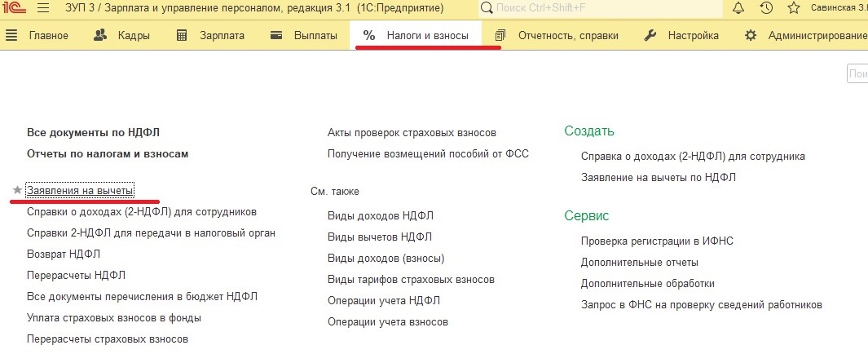Open Перерасчеты страховых взносов
868x354 pixels.
(108, 339)
